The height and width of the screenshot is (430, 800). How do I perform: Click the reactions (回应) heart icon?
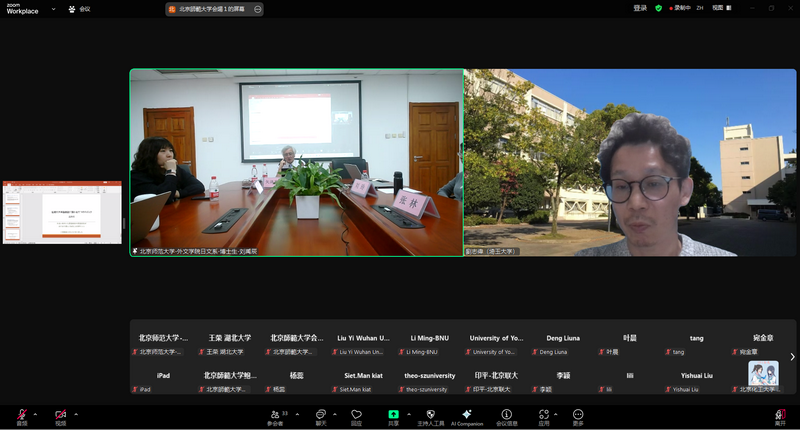click(356, 415)
